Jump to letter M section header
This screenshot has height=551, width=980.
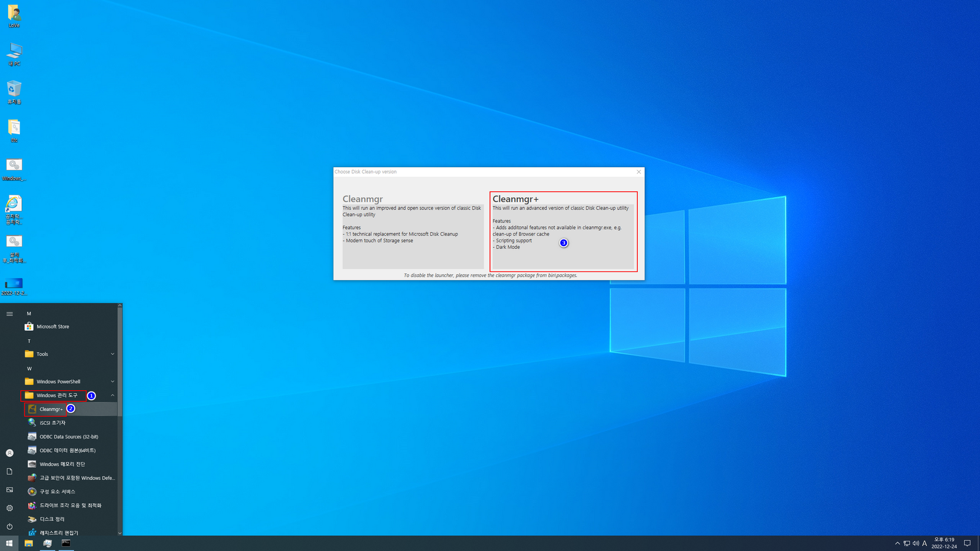tap(29, 314)
